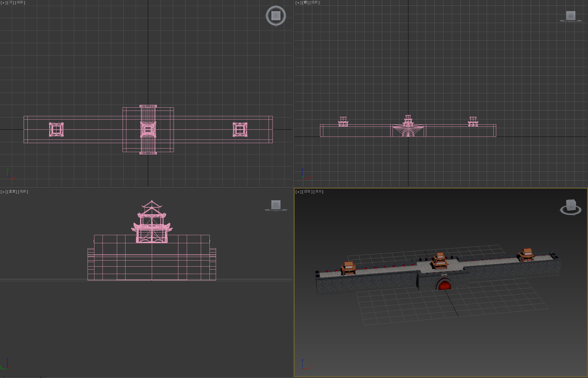Select the pagoda tower in the orthographic viewport
This screenshot has width=588, height=378.
(x=152, y=221)
